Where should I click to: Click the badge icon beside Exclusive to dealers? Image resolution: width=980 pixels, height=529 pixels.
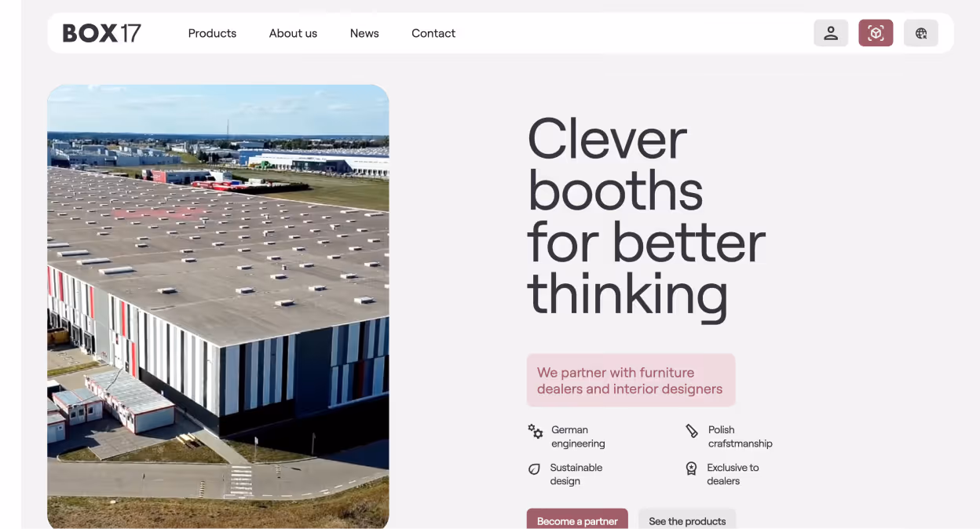click(691, 469)
